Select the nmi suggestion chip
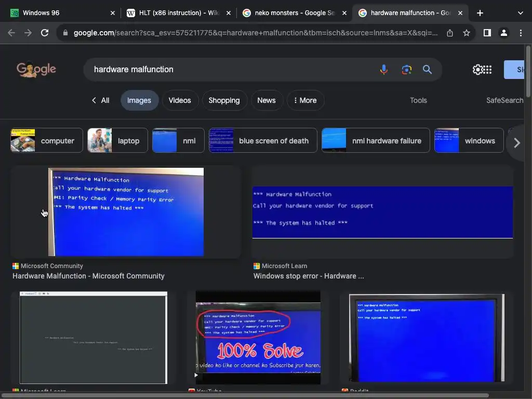The image size is (532, 399). coord(178,140)
